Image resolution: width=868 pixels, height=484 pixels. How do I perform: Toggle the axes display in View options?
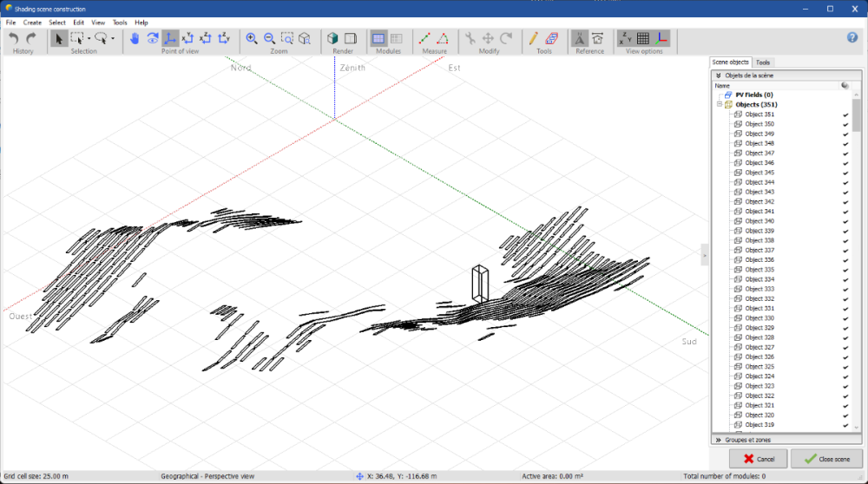[x=661, y=38]
